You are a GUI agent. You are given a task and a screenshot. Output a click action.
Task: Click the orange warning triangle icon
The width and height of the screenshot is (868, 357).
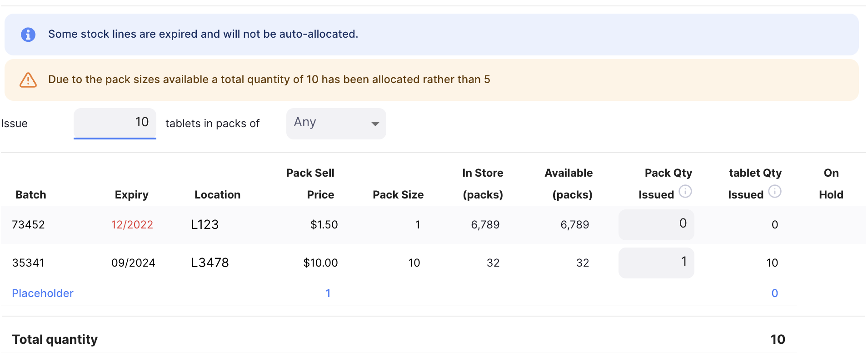pos(28,80)
